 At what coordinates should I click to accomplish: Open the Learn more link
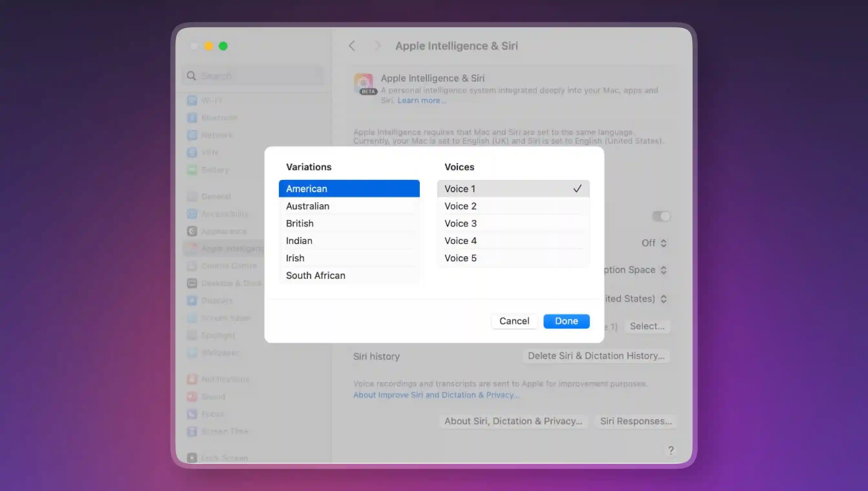422,100
